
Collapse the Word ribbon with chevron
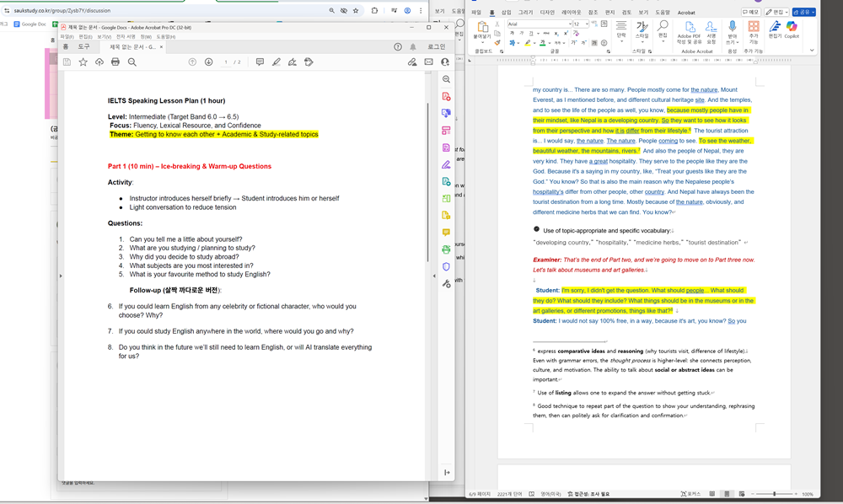[812, 51]
